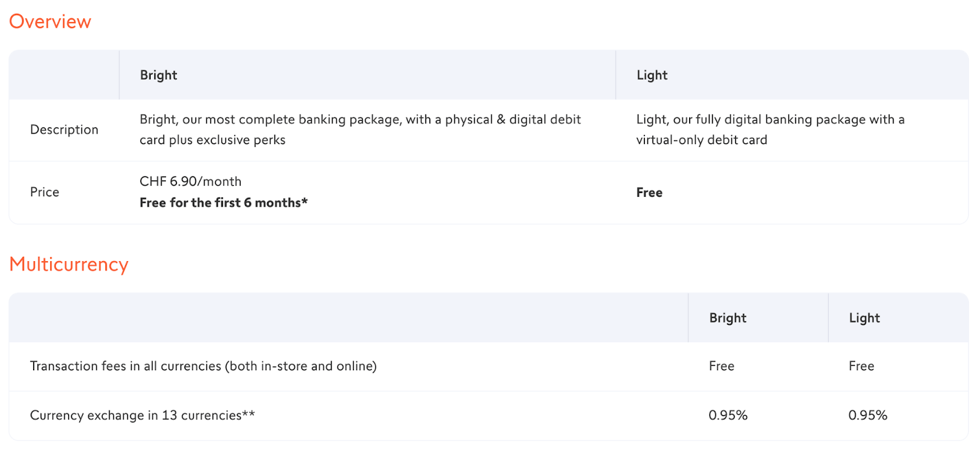Click the Bright 0.95% currency exchange value

pyautogui.click(x=728, y=415)
